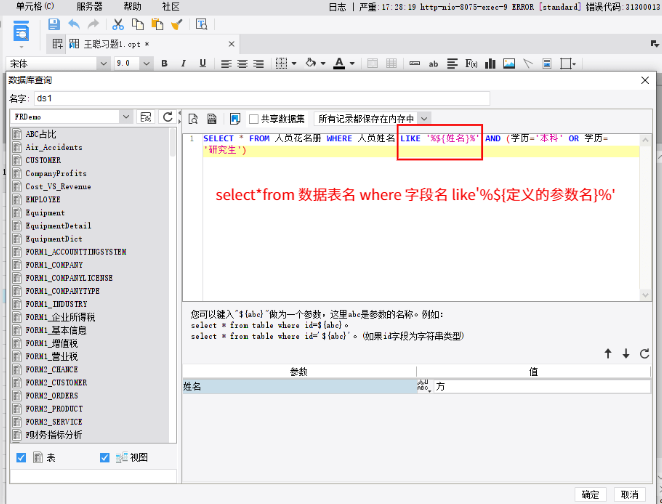Select the 姓名 parameter row
662x504 pixels.
[x=300, y=386]
